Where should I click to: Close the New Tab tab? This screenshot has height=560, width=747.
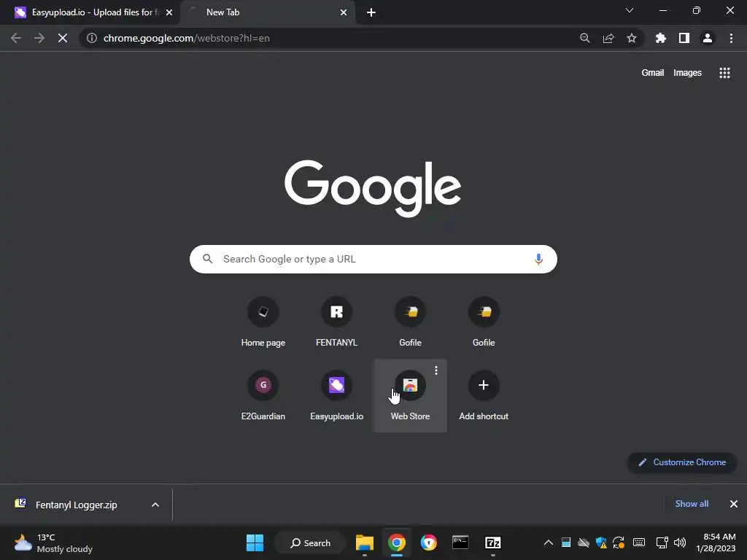click(x=344, y=12)
